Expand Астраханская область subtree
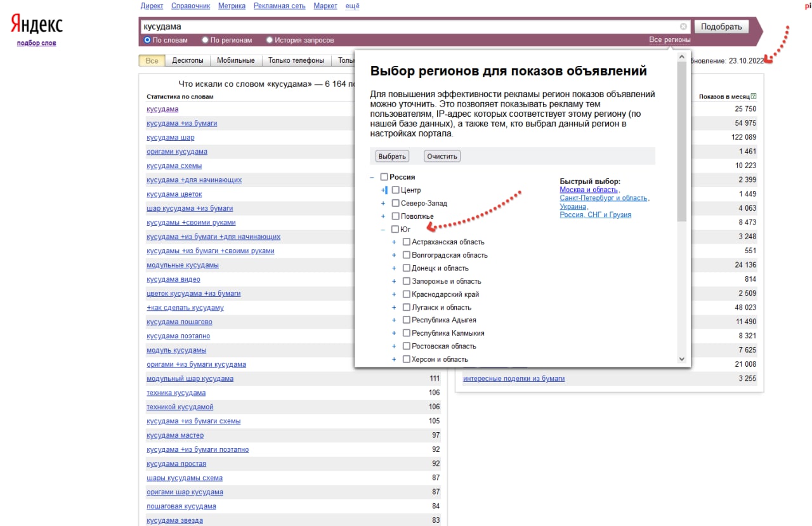Screen dimensions: 812x526 [x=394, y=242]
